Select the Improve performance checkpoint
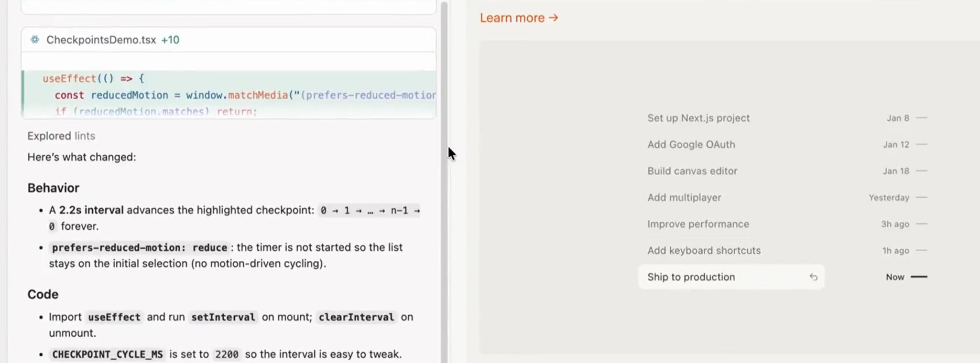 pos(698,224)
